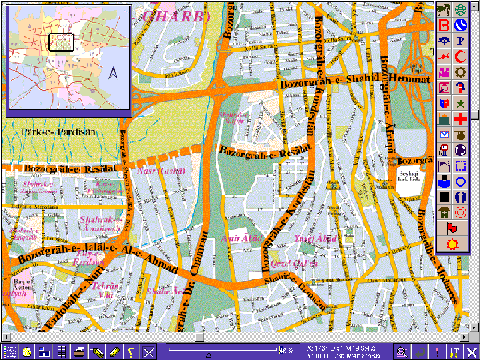
Task: Click the horizontal scrollbar thumb
Action: coord(199,337)
